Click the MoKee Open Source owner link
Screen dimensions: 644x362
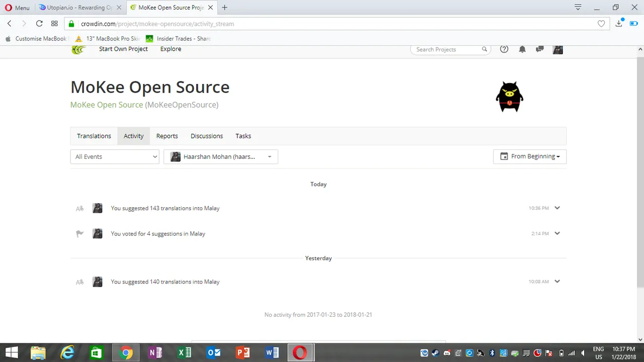click(x=107, y=105)
